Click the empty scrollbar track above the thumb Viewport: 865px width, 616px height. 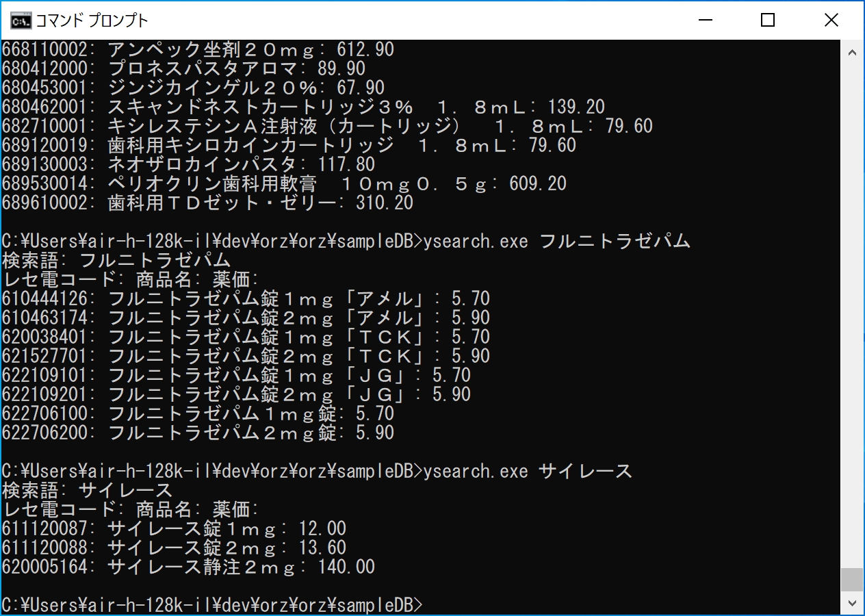pyautogui.click(x=852, y=308)
